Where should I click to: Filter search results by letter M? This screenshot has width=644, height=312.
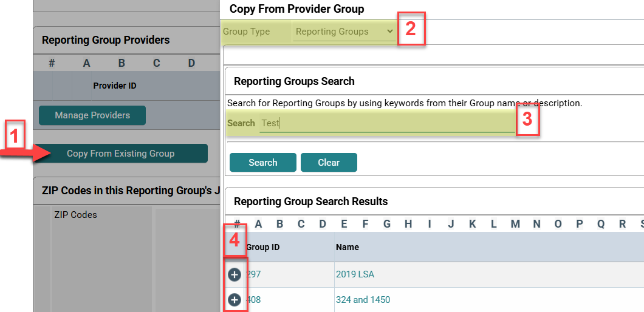point(515,224)
